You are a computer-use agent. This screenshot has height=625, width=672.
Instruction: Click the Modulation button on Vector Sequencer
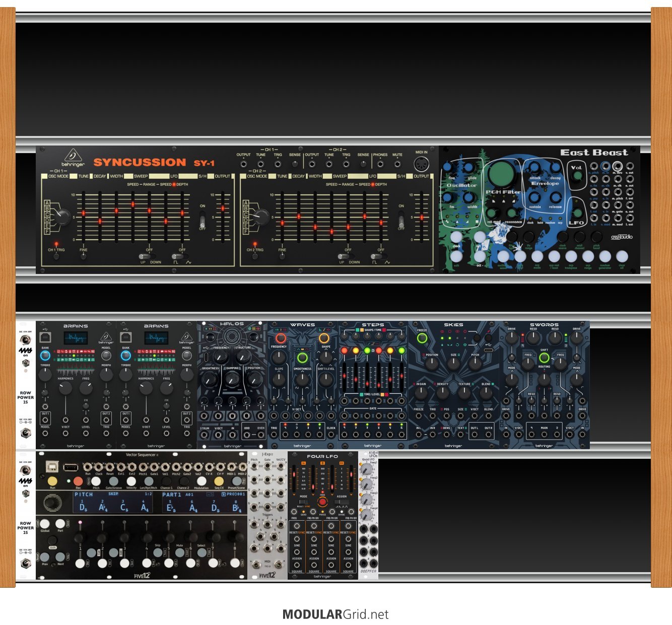tap(201, 481)
